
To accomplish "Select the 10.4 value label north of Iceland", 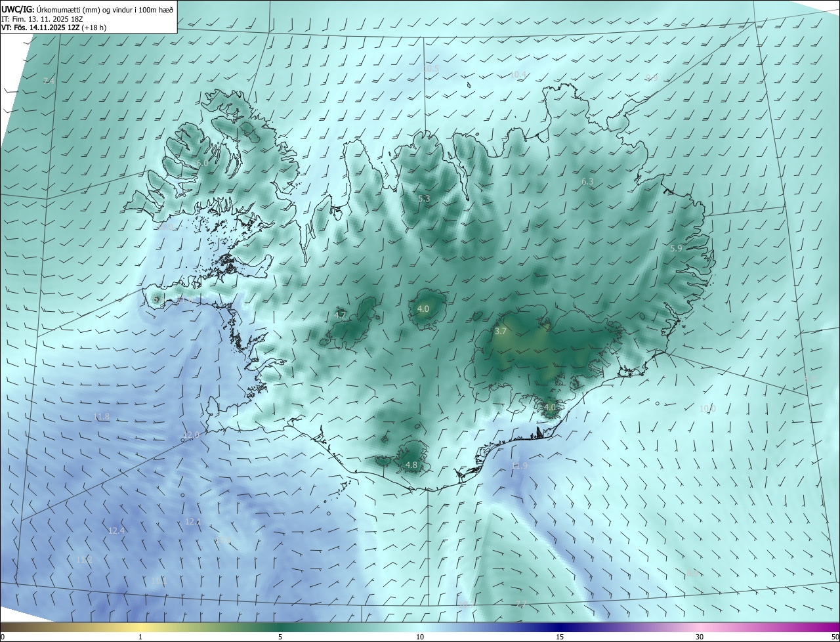I will (x=518, y=75).
